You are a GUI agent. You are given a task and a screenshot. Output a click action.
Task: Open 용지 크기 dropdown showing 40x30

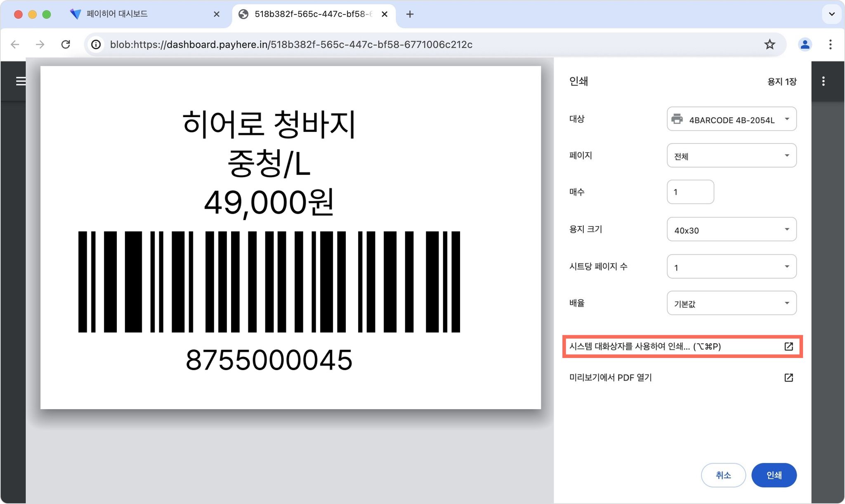coord(732,229)
